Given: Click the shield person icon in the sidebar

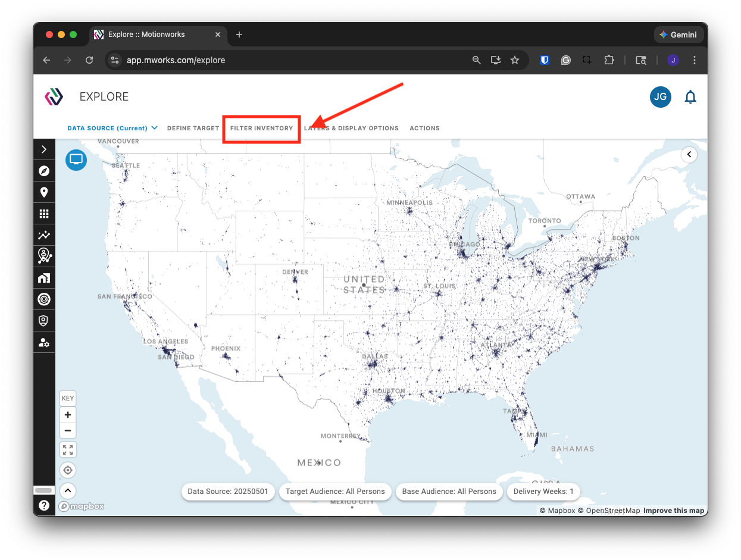Looking at the screenshot, I should point(44,321).
